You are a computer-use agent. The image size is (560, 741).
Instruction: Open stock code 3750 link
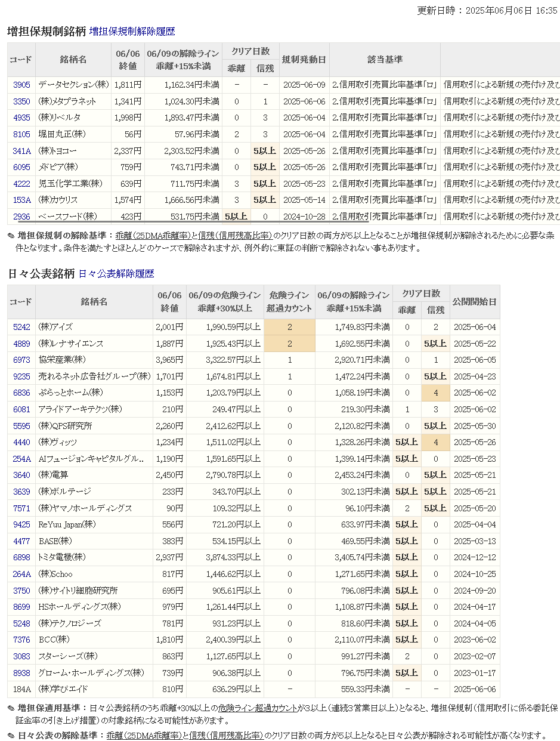click(21, 591)
